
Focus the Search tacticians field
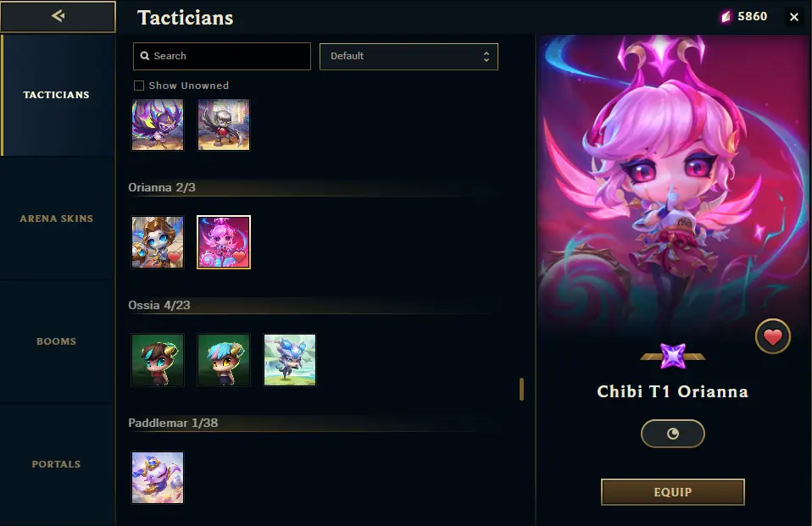coord(222,56)
